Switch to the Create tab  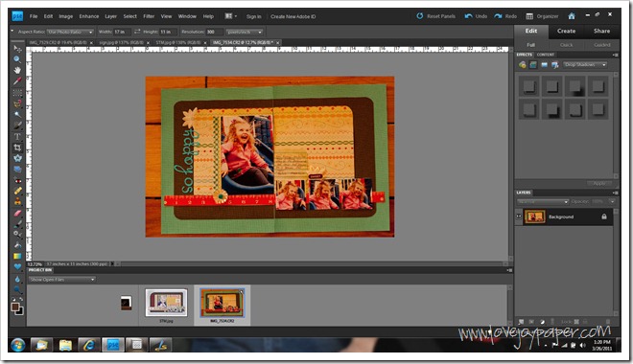tap(567, 31)
